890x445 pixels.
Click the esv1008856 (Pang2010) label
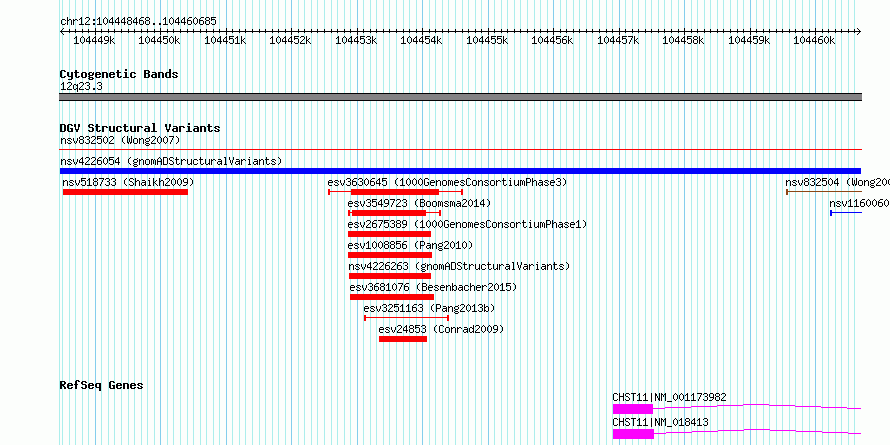click(410, 245)
